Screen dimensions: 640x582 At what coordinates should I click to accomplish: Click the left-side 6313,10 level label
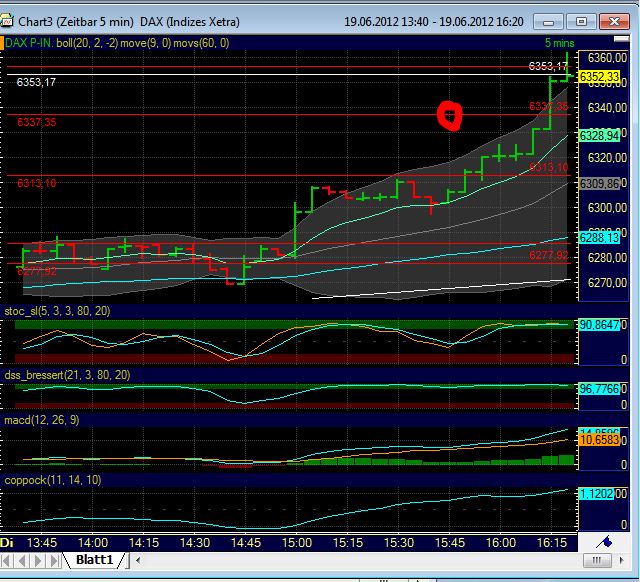coord(37,183)
